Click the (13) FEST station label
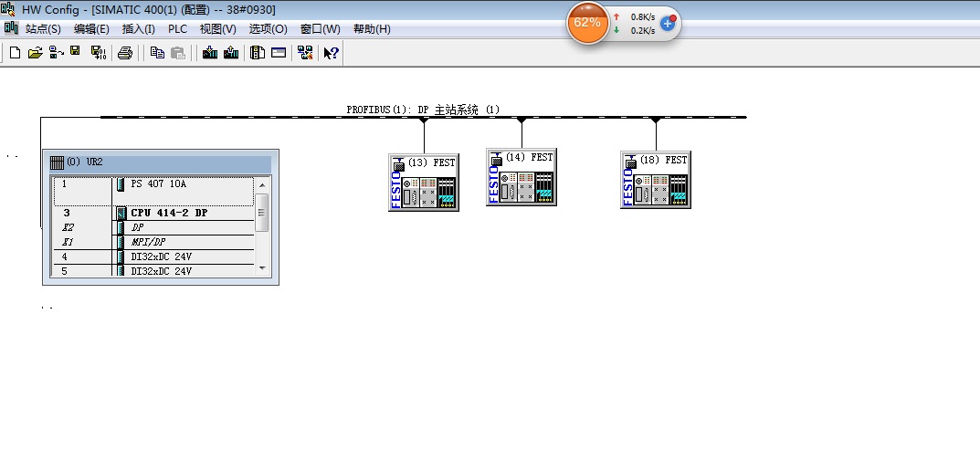Screen dimensions: 980x450 pos(431,162)
